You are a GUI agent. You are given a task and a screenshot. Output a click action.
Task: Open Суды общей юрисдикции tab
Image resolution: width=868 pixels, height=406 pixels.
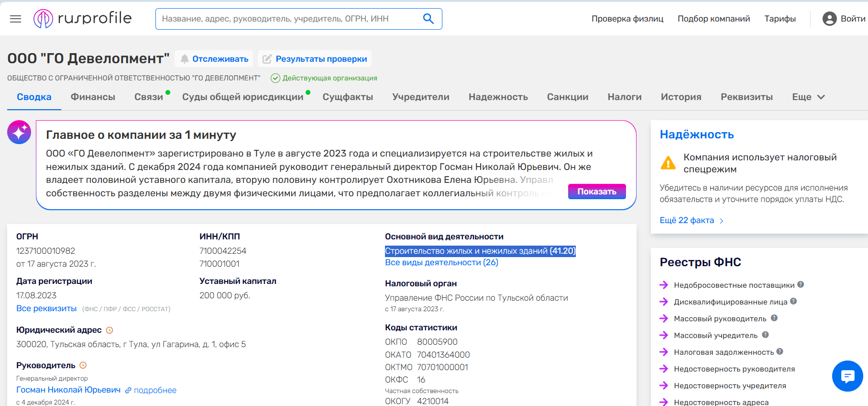pyautogui.click(x=243, y=97)
